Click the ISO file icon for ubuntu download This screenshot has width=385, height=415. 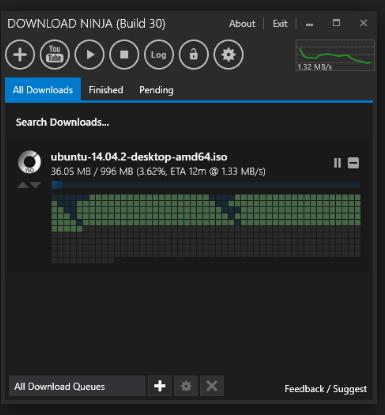tap(29, 162)
